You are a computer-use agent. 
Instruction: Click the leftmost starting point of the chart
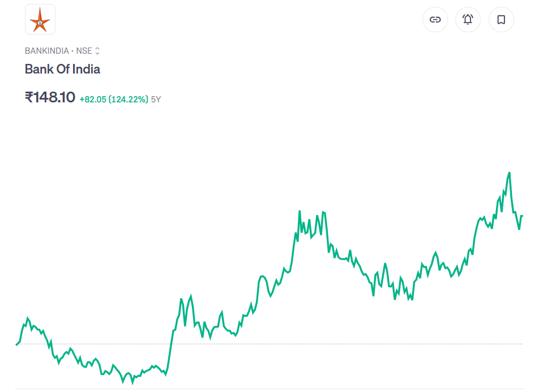click(x=16, y=344)
